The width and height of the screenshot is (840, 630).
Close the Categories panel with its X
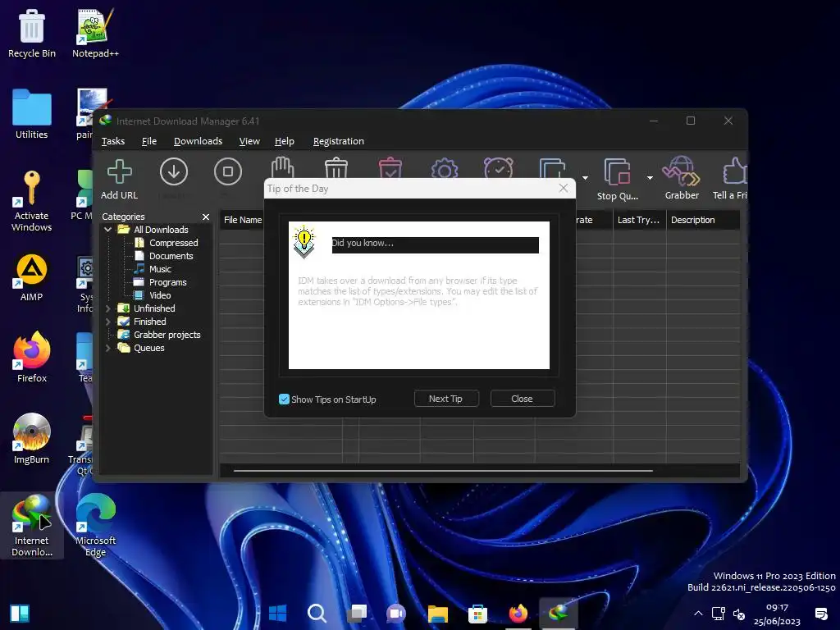(206, 217)
